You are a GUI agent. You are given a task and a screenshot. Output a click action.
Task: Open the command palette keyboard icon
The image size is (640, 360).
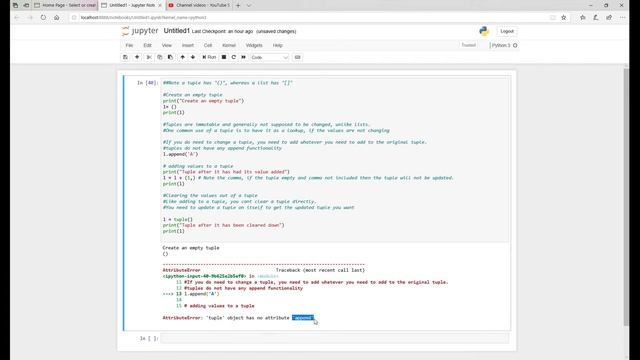click(298, 57)
